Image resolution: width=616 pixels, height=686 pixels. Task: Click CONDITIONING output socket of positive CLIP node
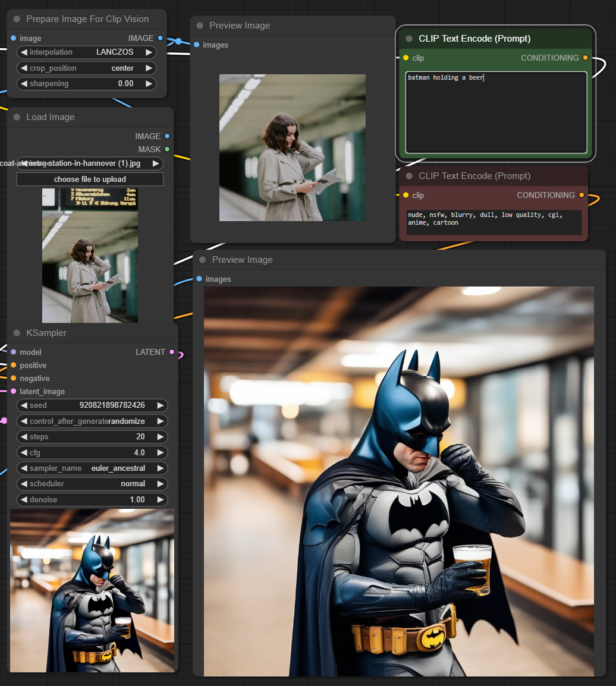pos(585,58)
